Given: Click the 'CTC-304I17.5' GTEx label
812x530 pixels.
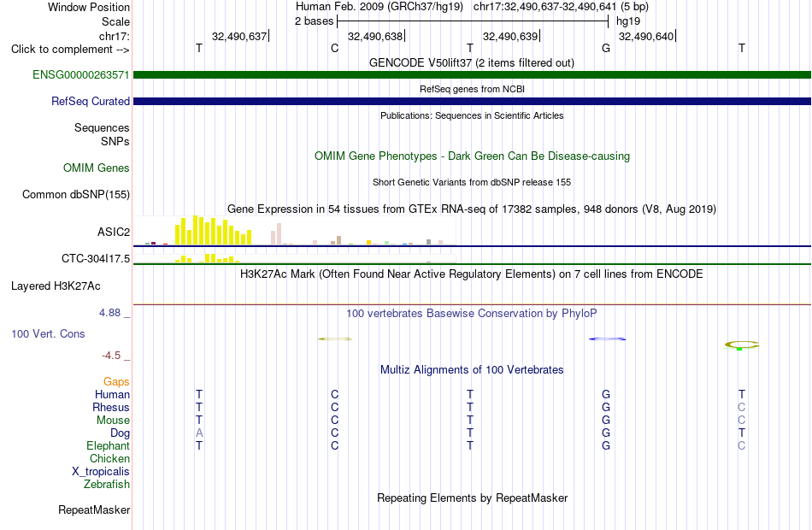Looking at the screenshot, I should coord(96,258).
